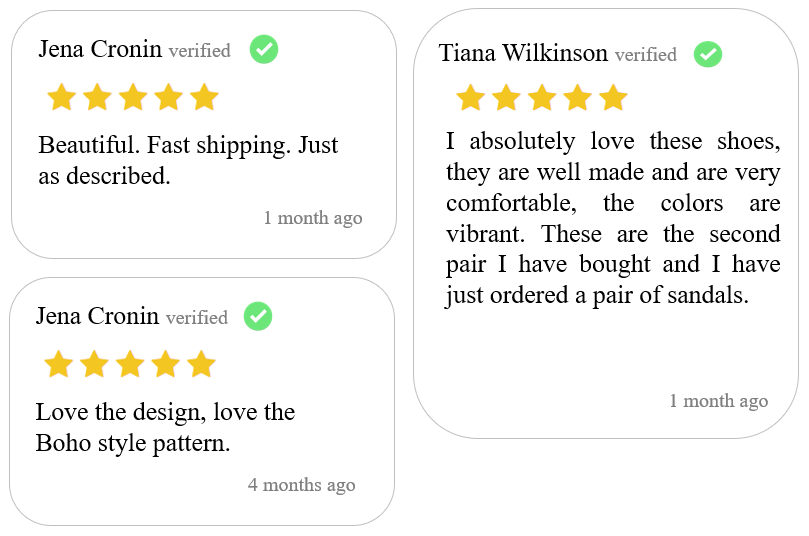
Task: Click the Beautiful. Fast shipping review text
Action: (188, 160)
